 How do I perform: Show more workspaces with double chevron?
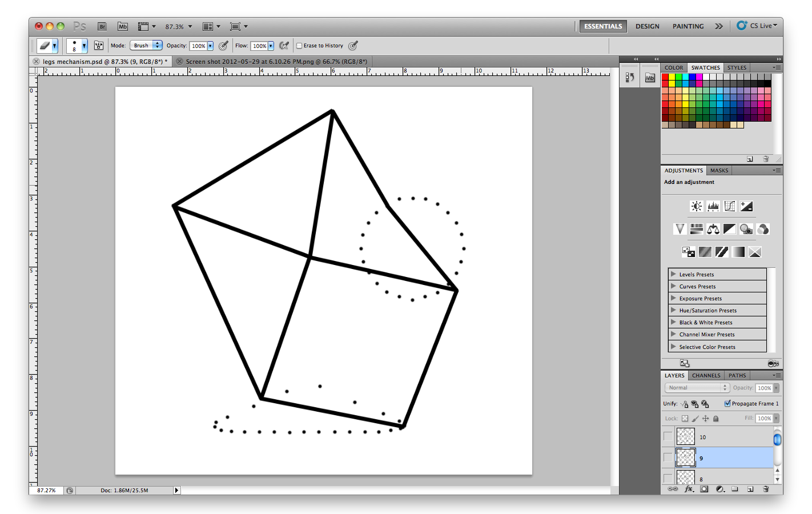[719, 26]
